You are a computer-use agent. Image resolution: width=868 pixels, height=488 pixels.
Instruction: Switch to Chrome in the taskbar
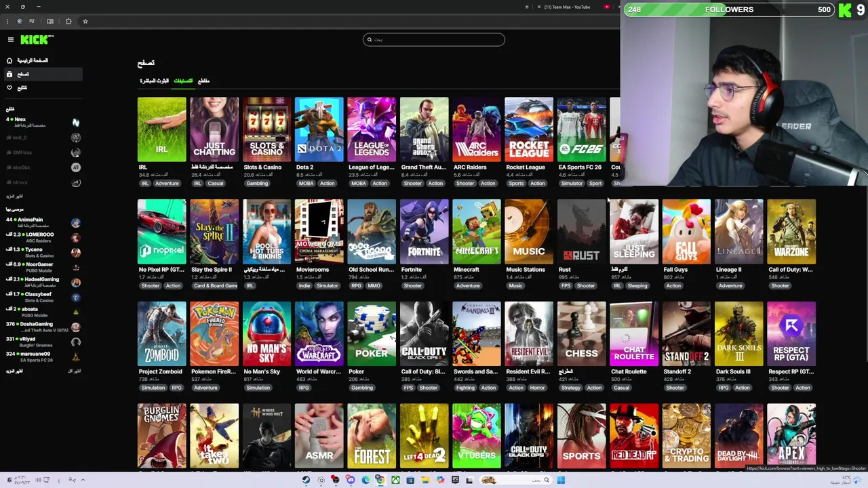coord(380,480)
